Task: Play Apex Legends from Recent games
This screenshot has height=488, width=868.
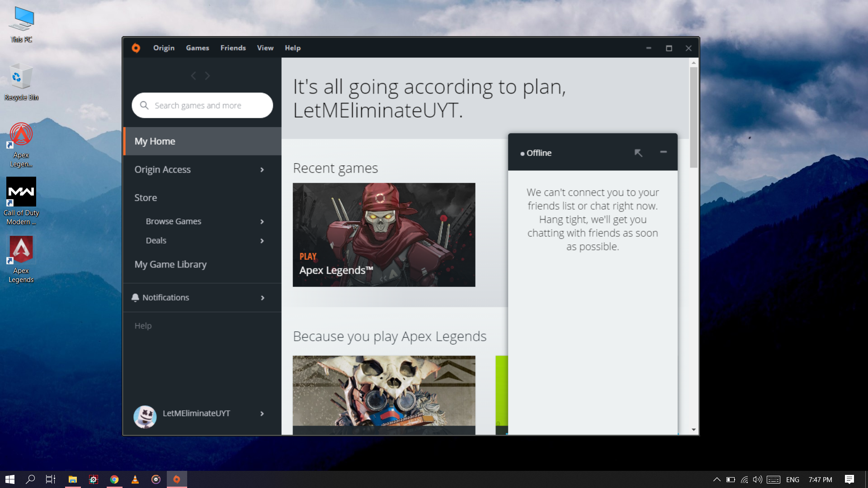Action: click(384, 235)
